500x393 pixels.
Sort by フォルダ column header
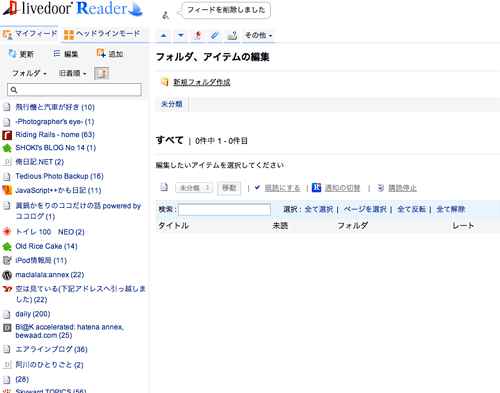click(x=353, y=226)
